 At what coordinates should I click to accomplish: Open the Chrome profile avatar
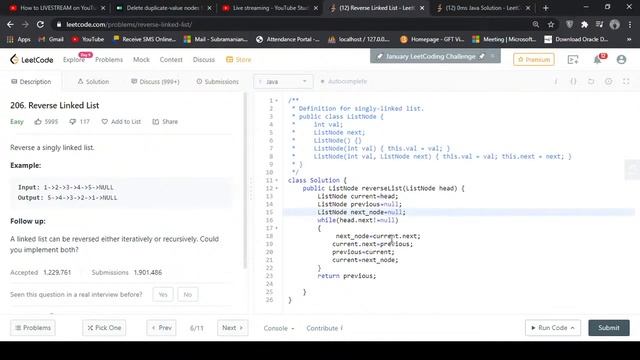pos(614,24)
